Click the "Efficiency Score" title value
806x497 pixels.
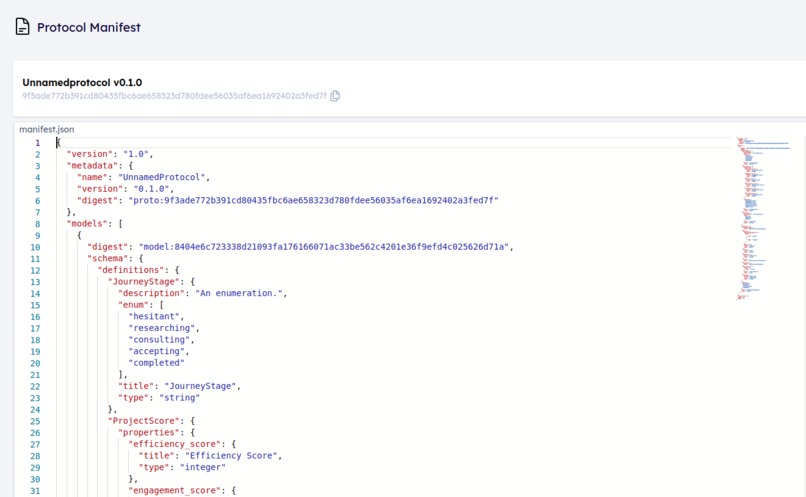231,456
